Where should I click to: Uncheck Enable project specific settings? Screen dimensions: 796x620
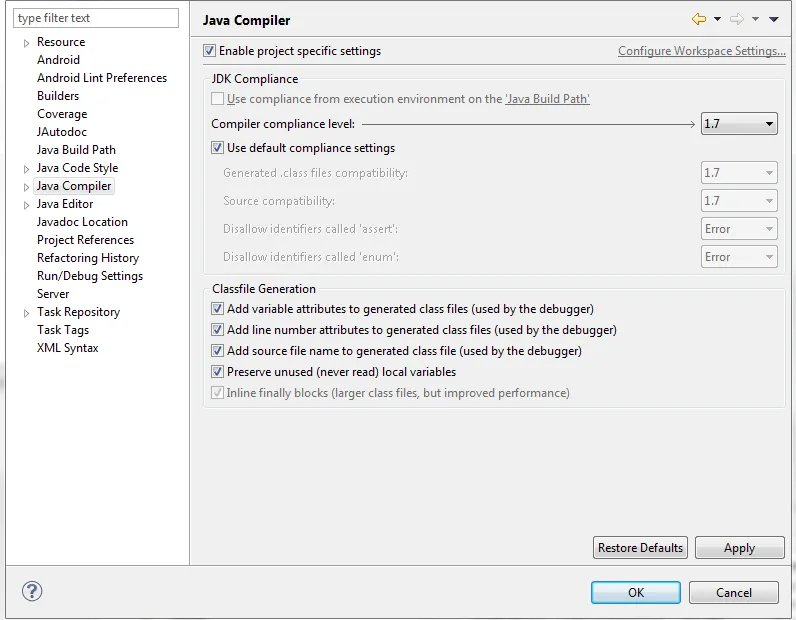209,51
